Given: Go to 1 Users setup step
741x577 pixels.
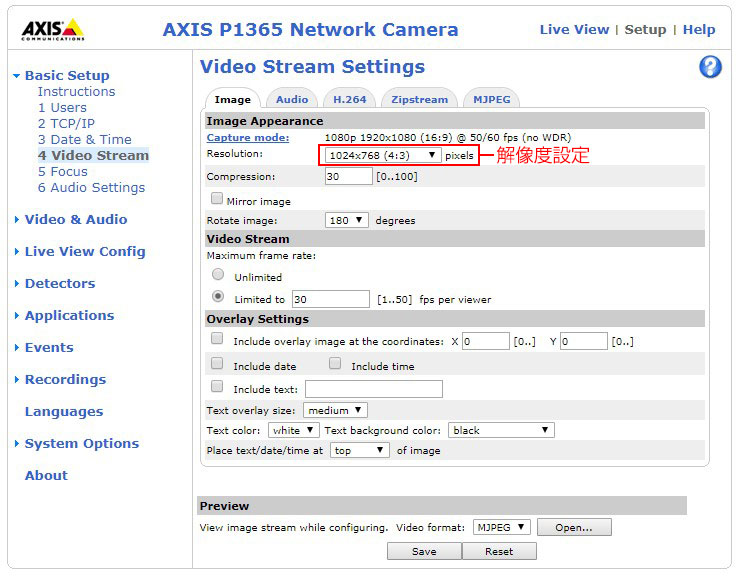Looking at the screenshot, I should pyautogui.click(x=62, y=108).
